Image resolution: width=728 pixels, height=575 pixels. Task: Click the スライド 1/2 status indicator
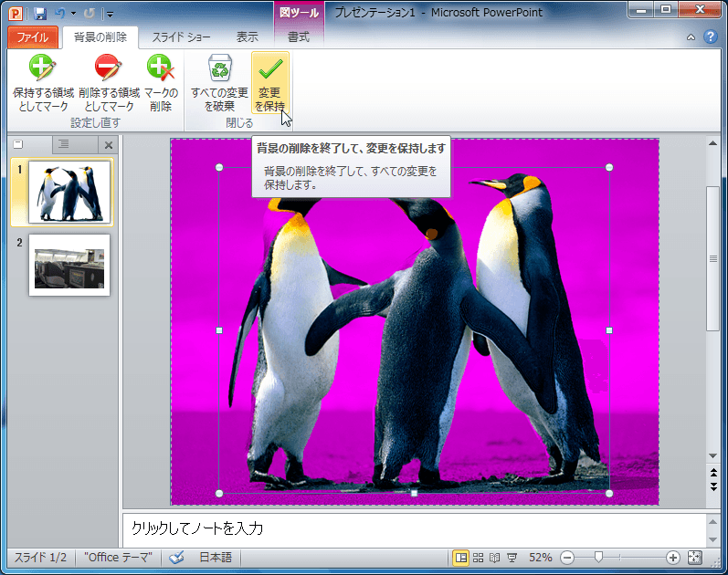click(x=40, y=558)
